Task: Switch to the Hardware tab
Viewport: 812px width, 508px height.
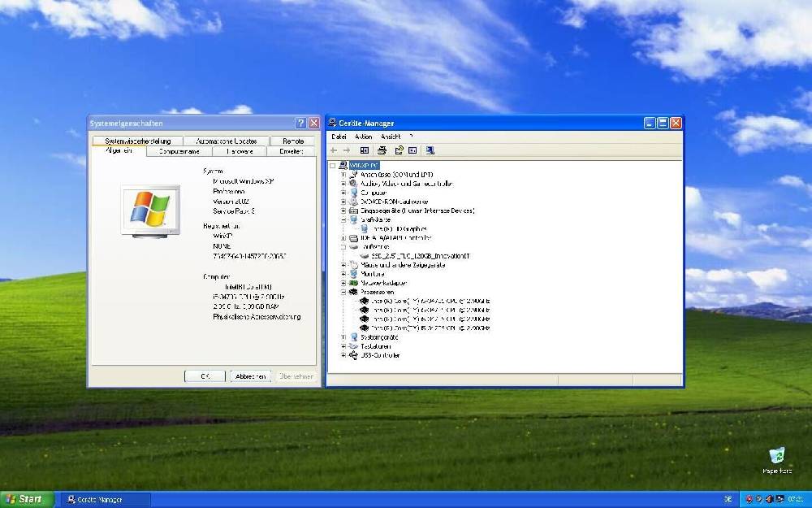Action: coord(240,151)
